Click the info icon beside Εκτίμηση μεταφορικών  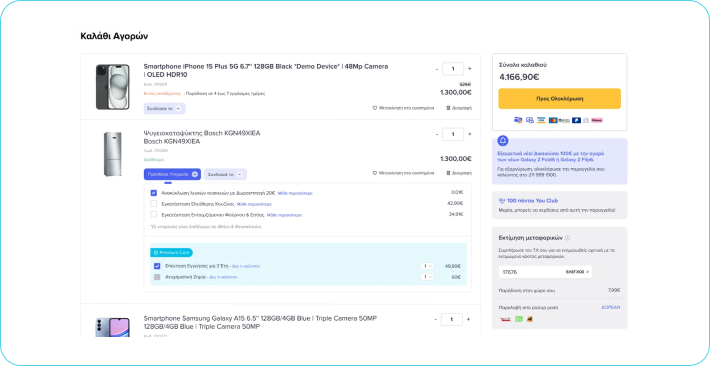coord(567,238)
